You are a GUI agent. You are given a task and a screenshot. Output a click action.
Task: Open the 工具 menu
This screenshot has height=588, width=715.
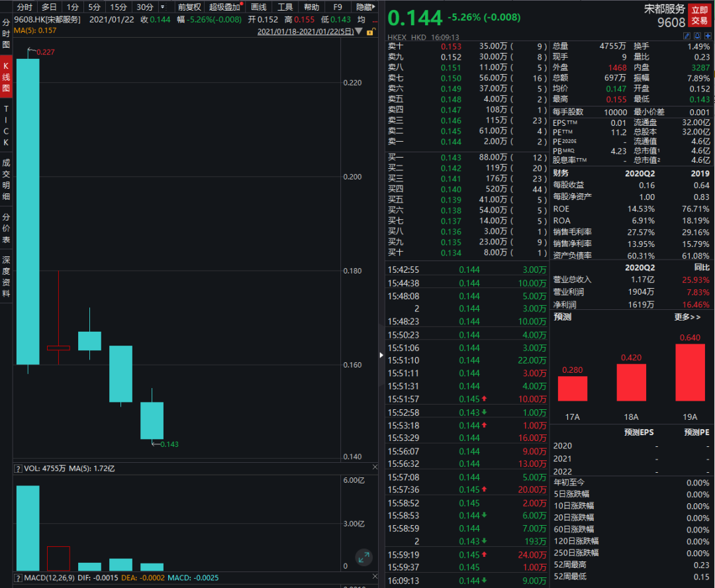pyautogui.click(x=285, y=7)
